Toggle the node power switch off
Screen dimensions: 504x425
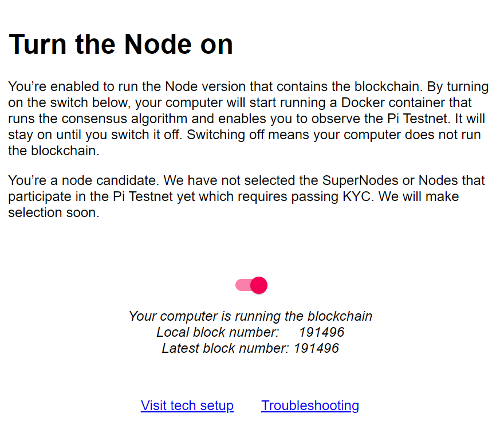coord(259,285)
